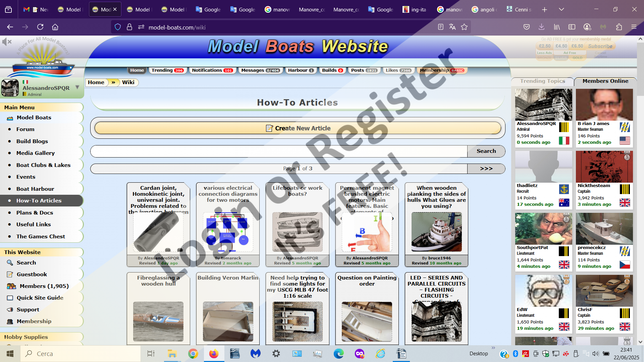Open Lifeboats or work boats article thumbnail
The height and width of the screenshot is (362, 644).
297,232
